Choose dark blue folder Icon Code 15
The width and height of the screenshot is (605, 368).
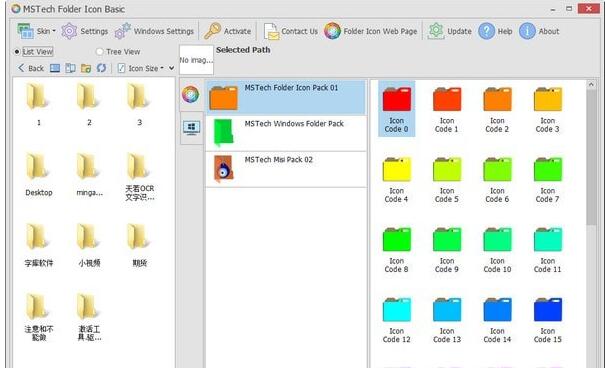point(547,320)
